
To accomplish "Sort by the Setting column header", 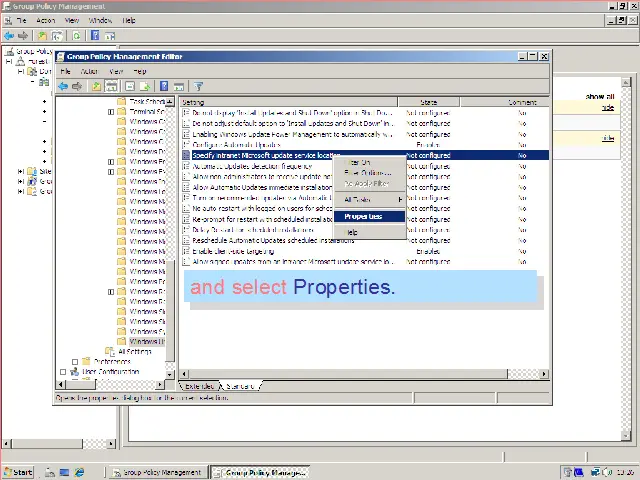I will click(x=289, y=102).
